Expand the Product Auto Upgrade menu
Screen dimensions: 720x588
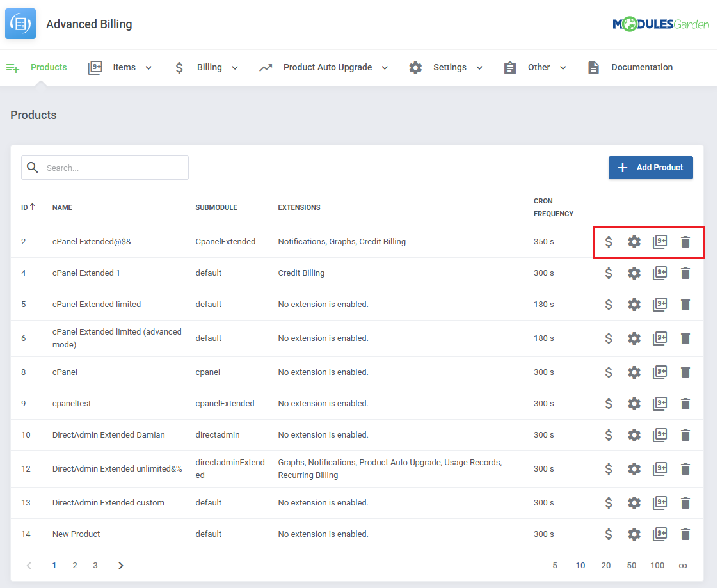tap(324, 67)
